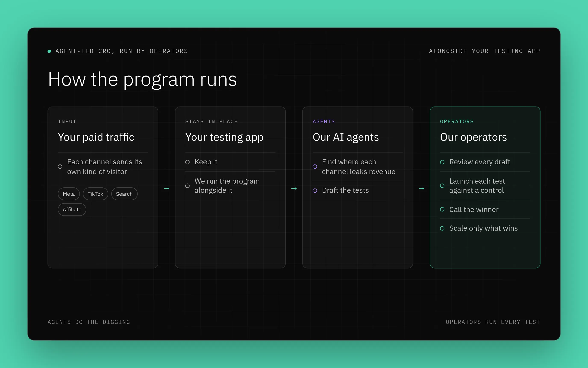Click 'Call the winner' list item
The width and height of the screenshot is (588, 368).
point(473,209)
